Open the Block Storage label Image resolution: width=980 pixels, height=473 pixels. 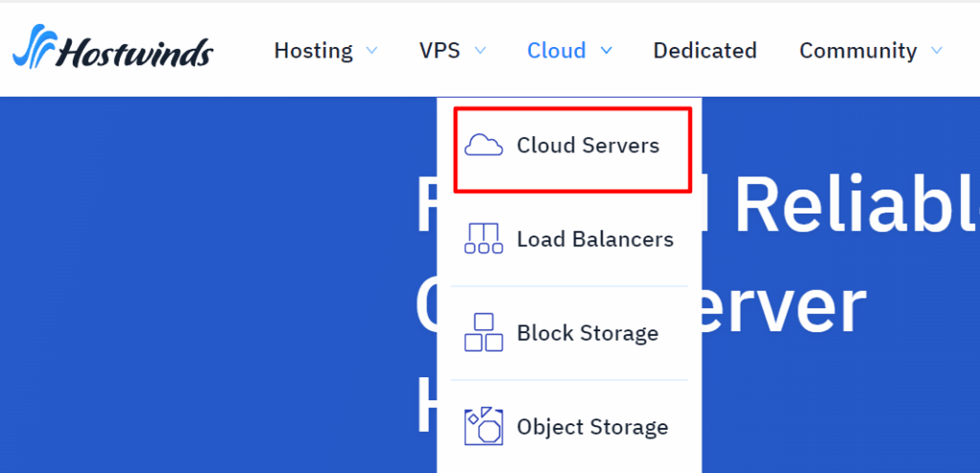click(588, 333)
